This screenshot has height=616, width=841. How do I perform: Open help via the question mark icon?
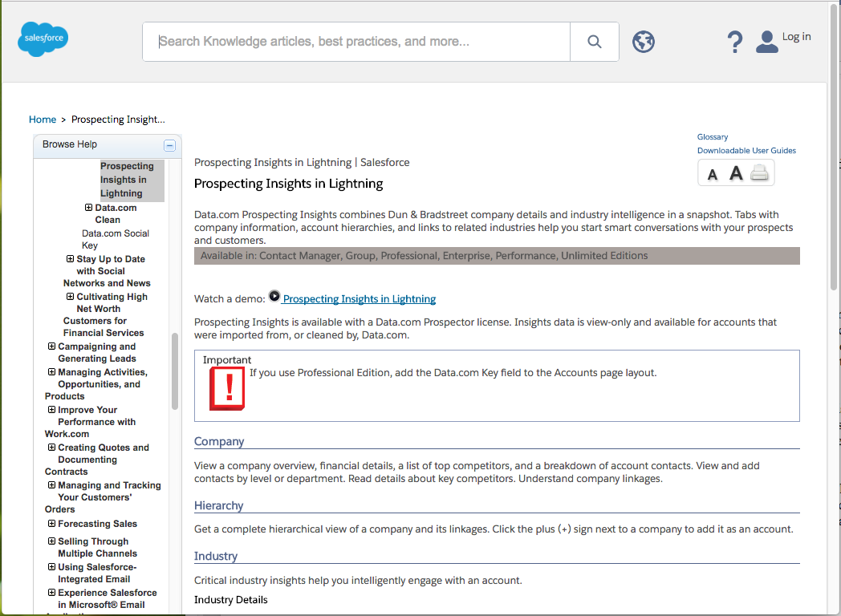[x=734, y=41]
